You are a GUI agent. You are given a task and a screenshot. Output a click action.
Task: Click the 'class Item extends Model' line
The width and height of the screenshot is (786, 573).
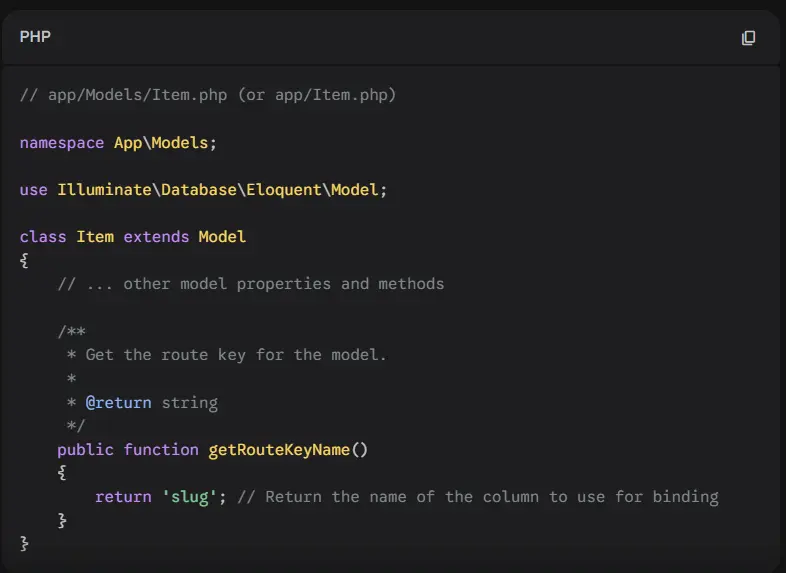click(x=133, y=237)
